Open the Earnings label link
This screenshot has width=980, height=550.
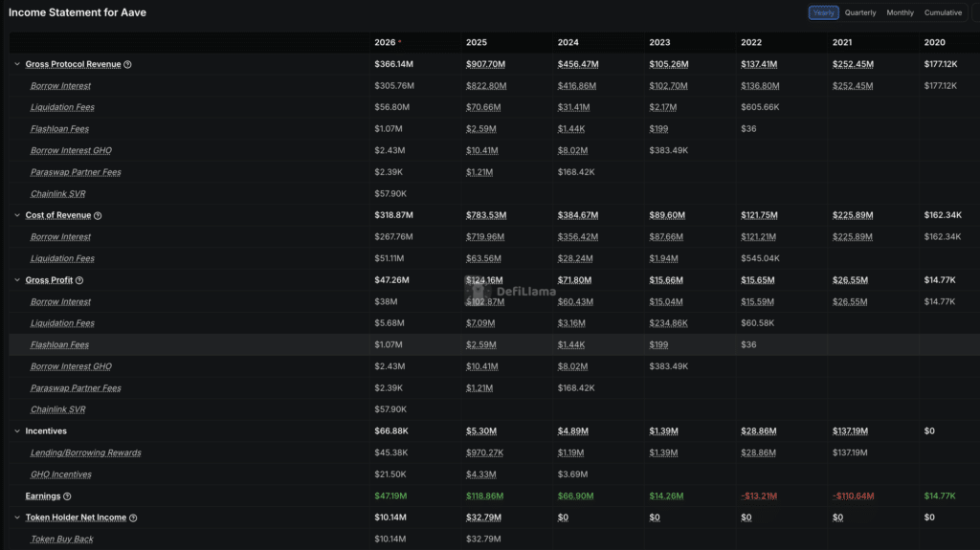[x=42, y=496]
